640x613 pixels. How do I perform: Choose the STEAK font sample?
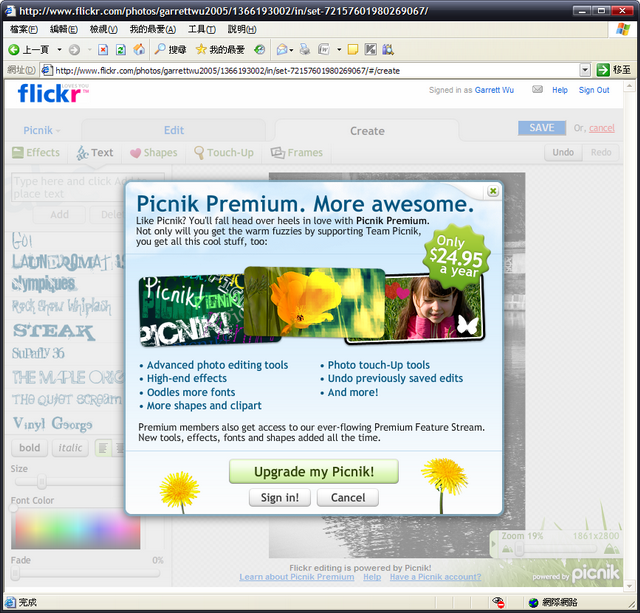(x=53, y=331)
